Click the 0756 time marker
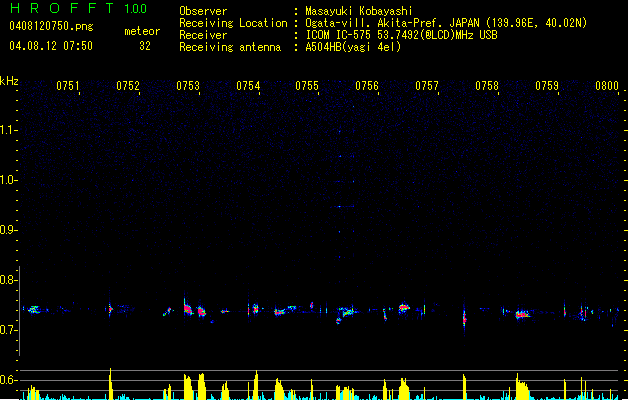This screenshot has height=400, width=629. pos(367,86)
